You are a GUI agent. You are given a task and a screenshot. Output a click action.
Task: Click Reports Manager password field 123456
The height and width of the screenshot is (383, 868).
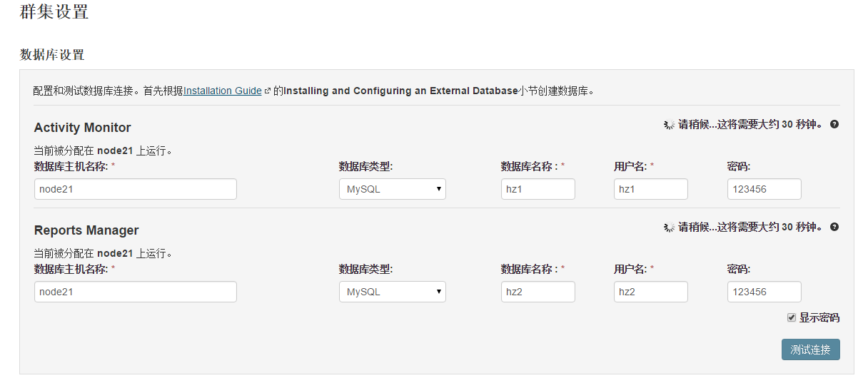click(764, 292)
